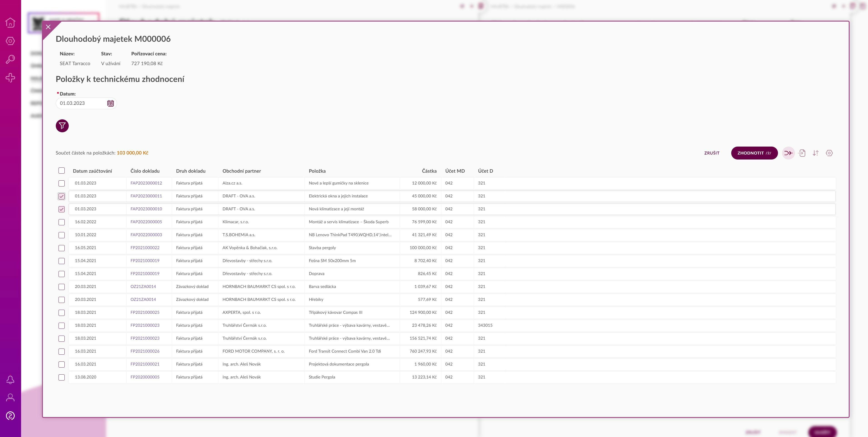Toggle the select-all header checkbox
The width and height of the screenshot is (868, 437).
pos(61,171)
